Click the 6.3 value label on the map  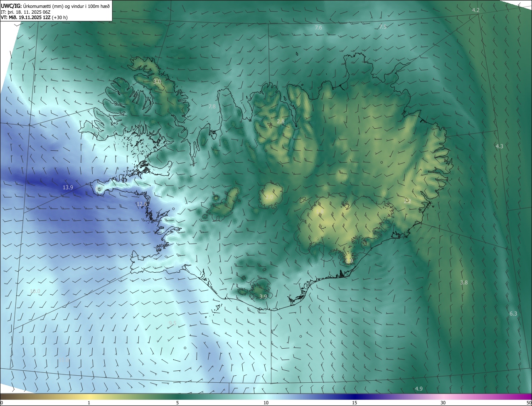point(513,314)
